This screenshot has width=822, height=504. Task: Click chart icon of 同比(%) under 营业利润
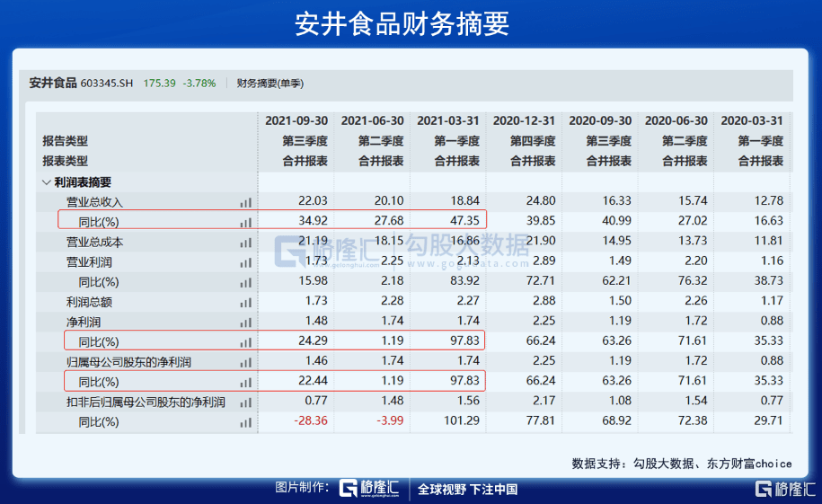pyautogui.click(x=245, y=283)
